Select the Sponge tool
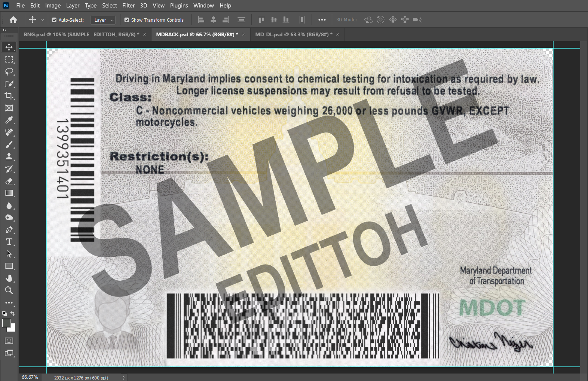Screen dimensions: 588x381 (x=9, y=217)
